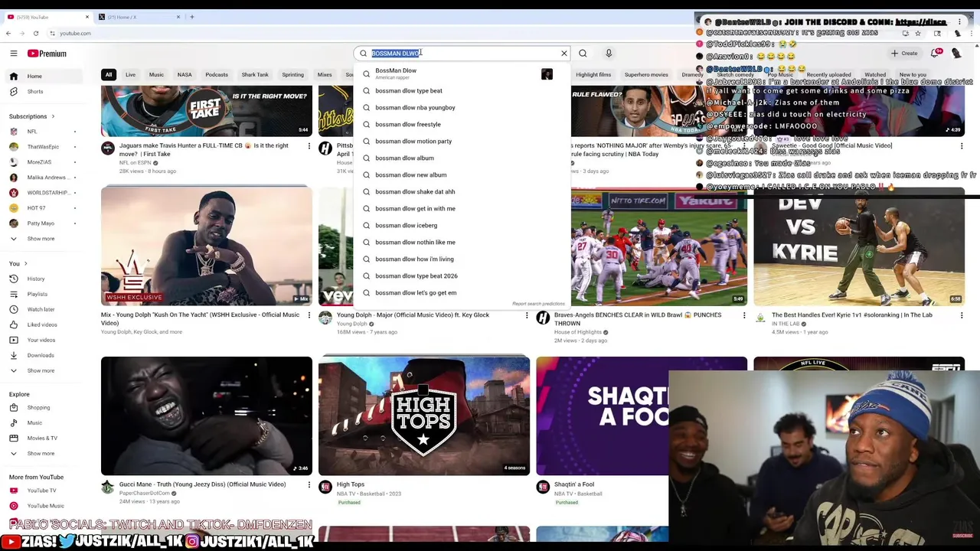Start voice search with microphone icon
Image resolution: width=980 pixels, height=551 pixels.
[609, 54]
